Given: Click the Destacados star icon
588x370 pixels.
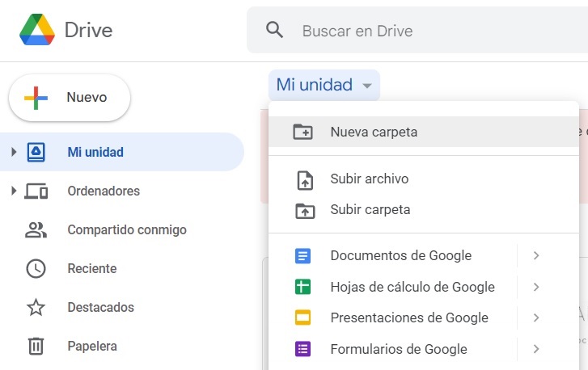Looking at the screenshot, I should pos(36,308).
